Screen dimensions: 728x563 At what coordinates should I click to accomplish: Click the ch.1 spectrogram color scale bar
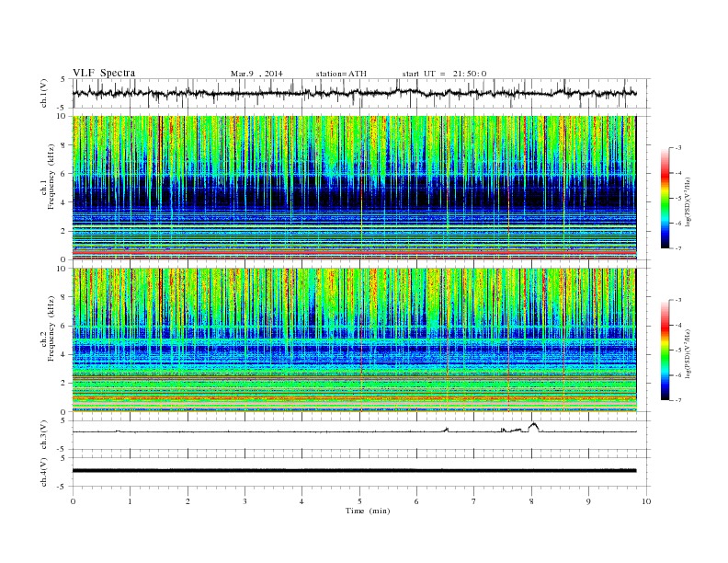pyautogui.click(x=665, y=199)
